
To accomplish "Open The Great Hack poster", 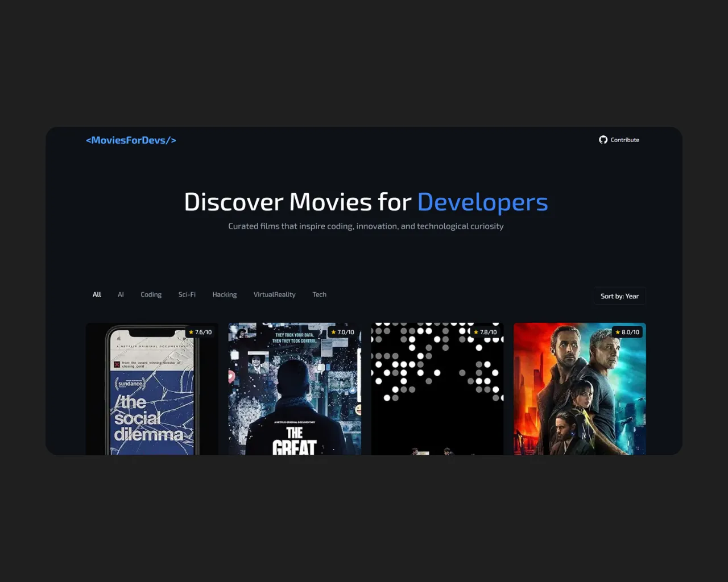I will [x=294, y=392].
